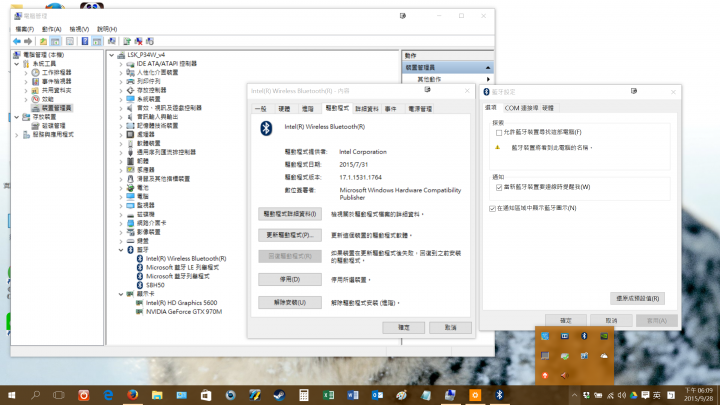The width and height of the screenshot is (720, 405).
Task: Click 驅動程式詳細資料(I) button
Action: [290, 214]
